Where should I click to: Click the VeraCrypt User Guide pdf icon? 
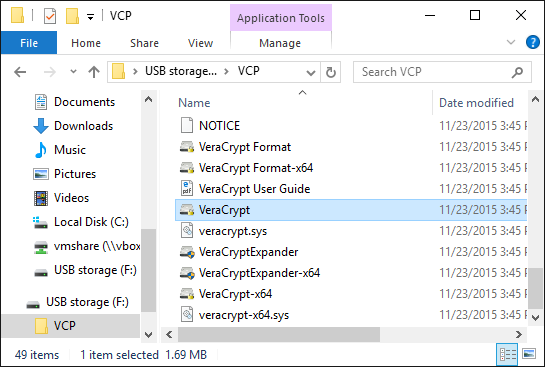click(x=187, y=189)
